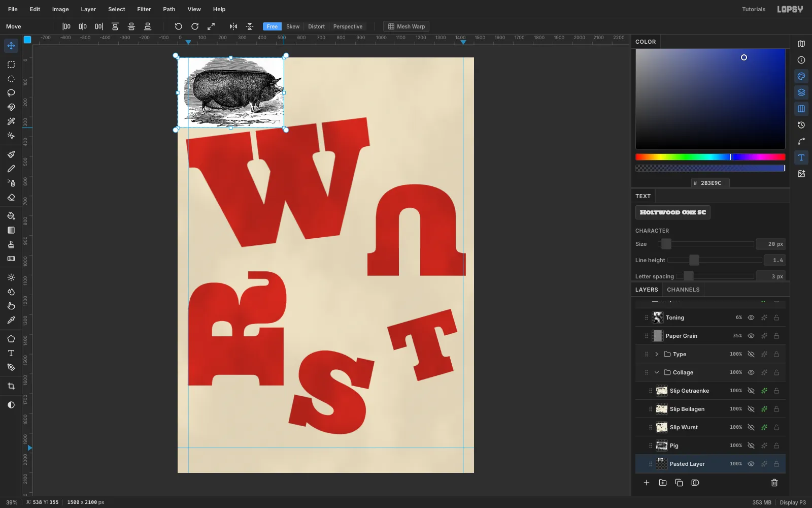The image size is (812, 508).
Task: Pick the eraser tool
Action: [x=11, y=197]
